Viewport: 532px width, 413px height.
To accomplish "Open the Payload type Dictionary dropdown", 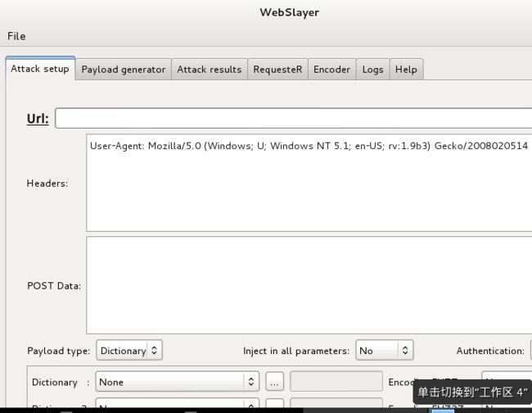I will pos(129,350).
